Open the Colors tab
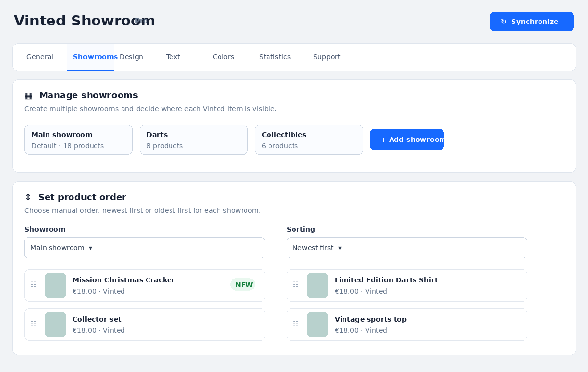This screenshot has width=588, height=372. 223,57
